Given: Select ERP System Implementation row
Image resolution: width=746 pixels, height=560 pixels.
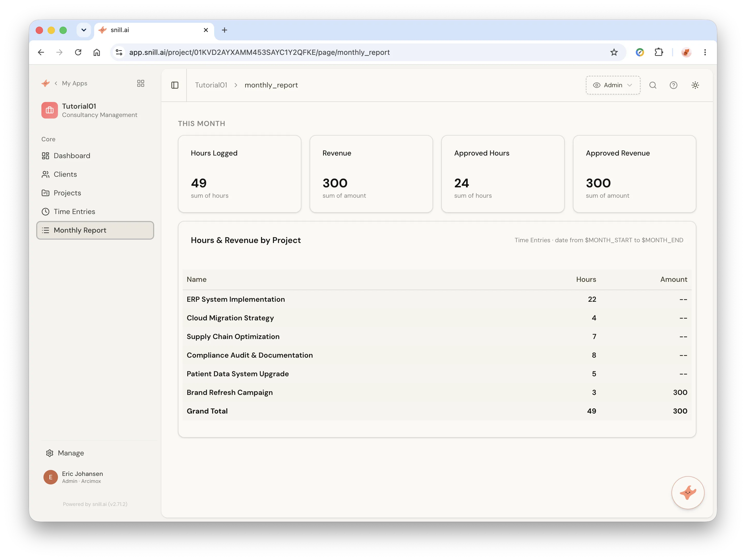Looking at the screenshot, I should click(x=437, y=299).
